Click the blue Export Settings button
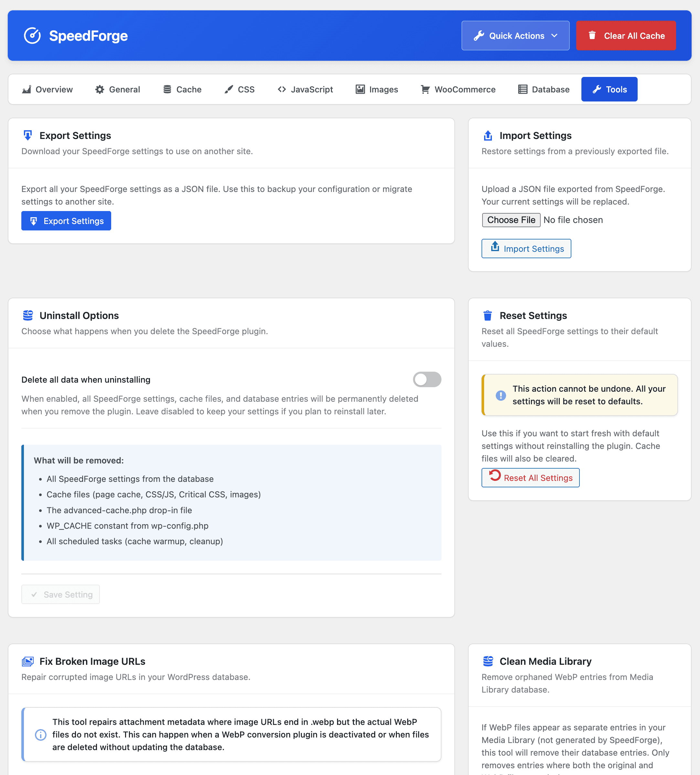Viewport: 700px width, 775px height. [x=66, y=221]
